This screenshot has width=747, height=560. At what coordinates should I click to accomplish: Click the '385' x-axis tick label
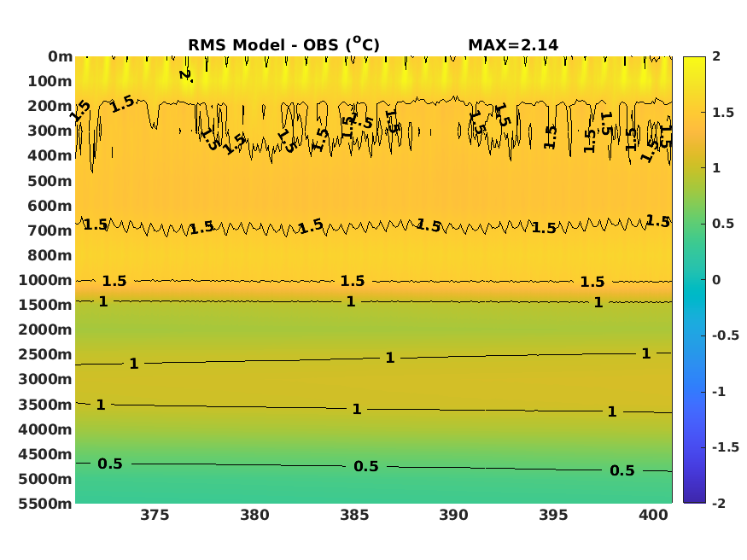(x=354, y=516)
